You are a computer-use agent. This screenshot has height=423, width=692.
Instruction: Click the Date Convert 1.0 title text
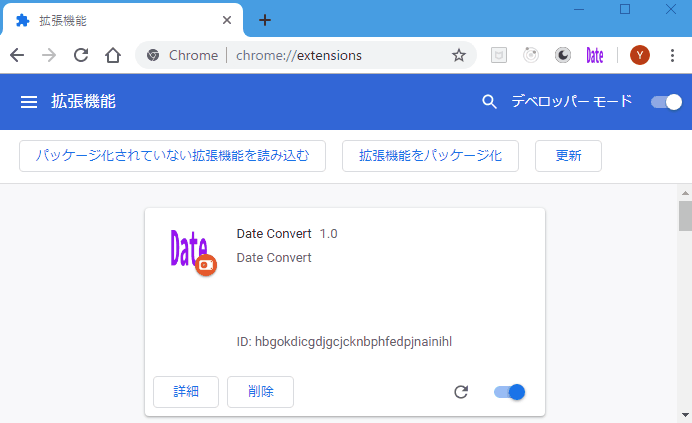(287, 234)
